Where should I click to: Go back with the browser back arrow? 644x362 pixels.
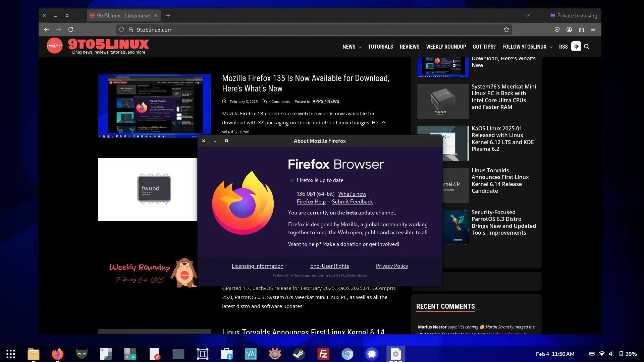coord(47,29)
